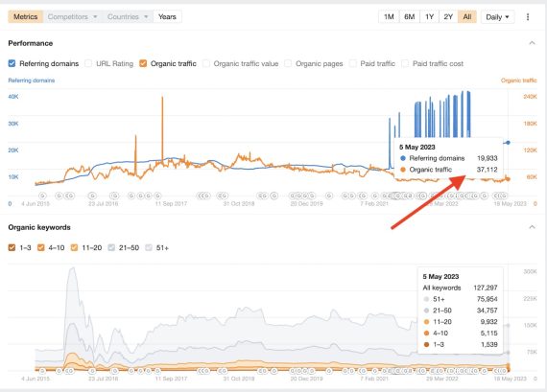Select the All time range
This screenshot has height=392, width=547.
[x=467, y=16]
